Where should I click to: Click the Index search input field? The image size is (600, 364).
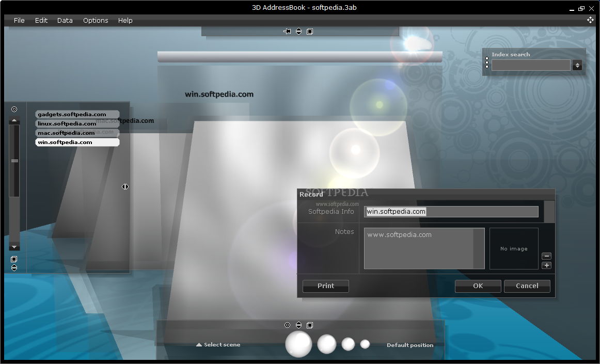pos(531,66)
